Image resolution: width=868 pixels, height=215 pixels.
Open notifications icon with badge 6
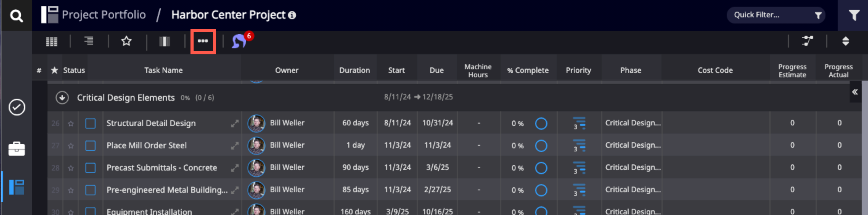[x=240, y=41]
